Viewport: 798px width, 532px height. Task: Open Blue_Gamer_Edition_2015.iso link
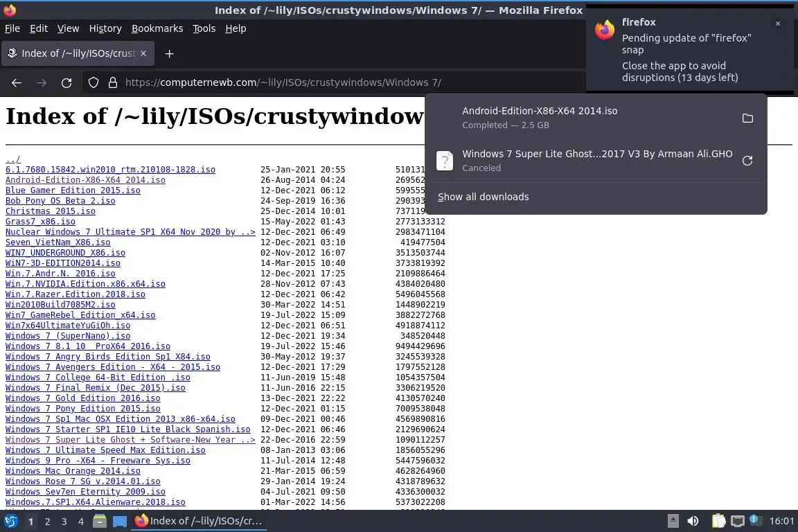tap(73, 190)
